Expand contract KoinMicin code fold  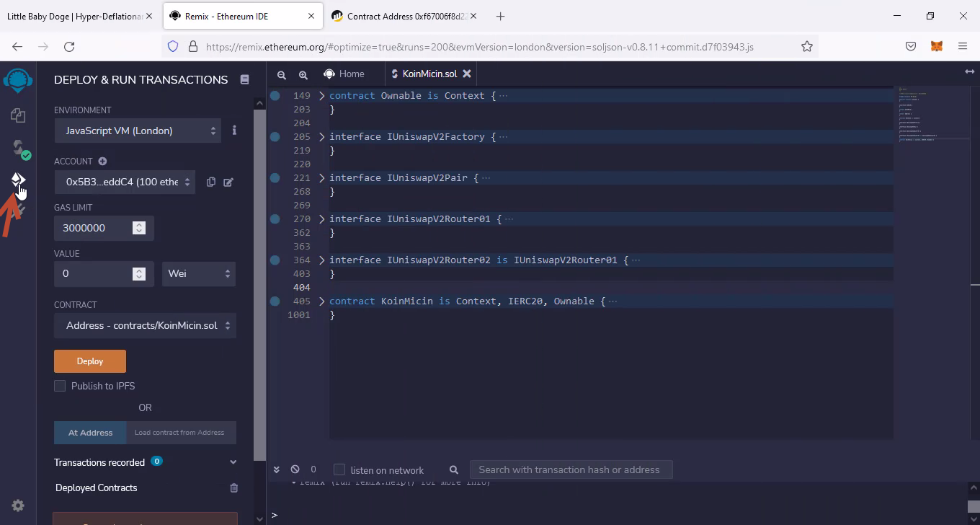tap(322, 301)
